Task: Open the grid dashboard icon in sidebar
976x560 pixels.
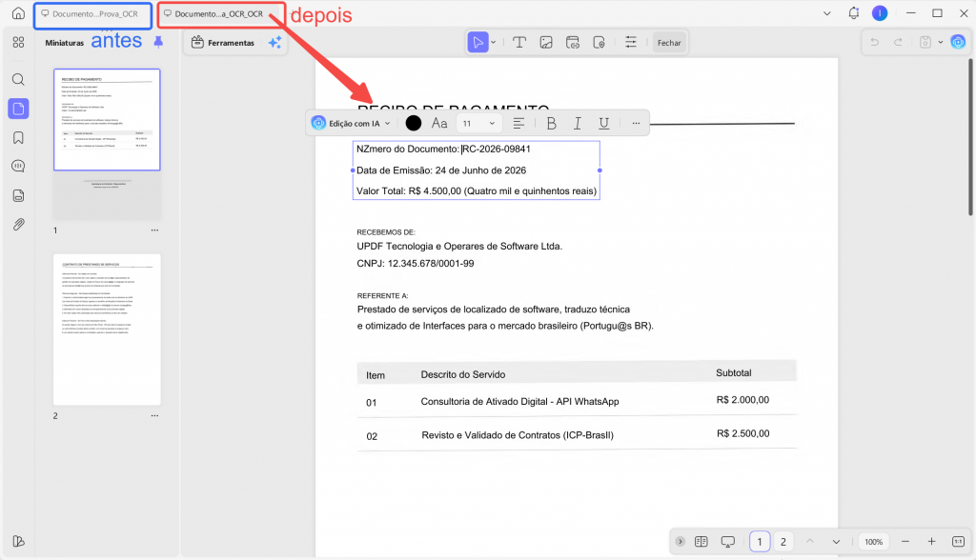Action: click(x=18, y=42)
